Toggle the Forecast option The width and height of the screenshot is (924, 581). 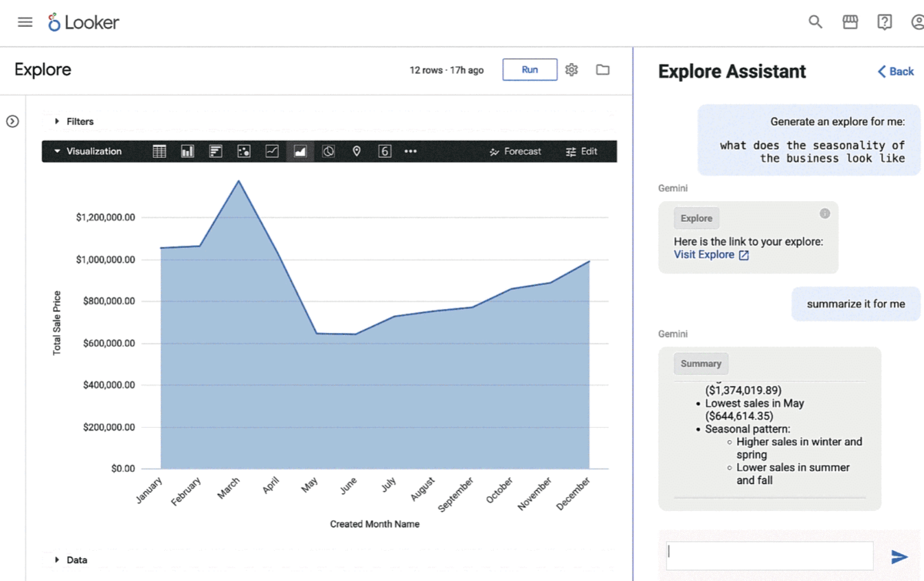pos(515,151)
